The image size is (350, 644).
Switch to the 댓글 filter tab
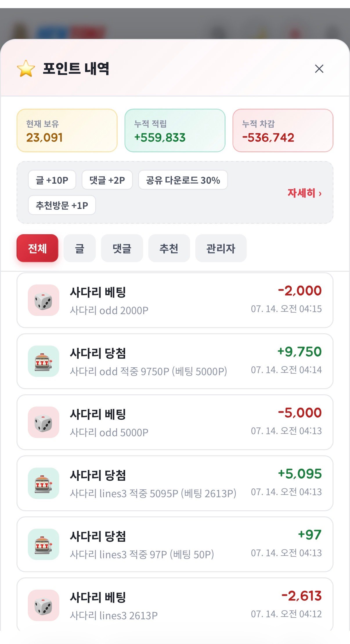click(x=122, y=248)
